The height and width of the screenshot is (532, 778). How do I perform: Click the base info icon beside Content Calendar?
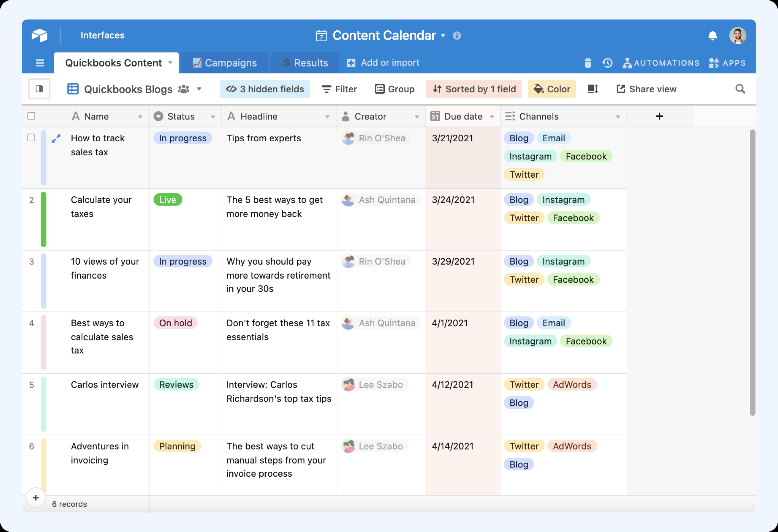[457, 36]
